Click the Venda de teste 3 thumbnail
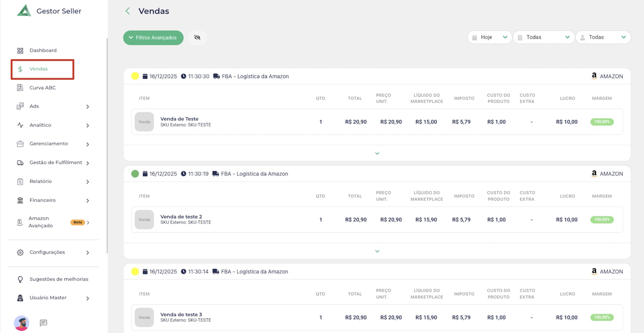The image size is (644, 333). [x=144, y=317]
